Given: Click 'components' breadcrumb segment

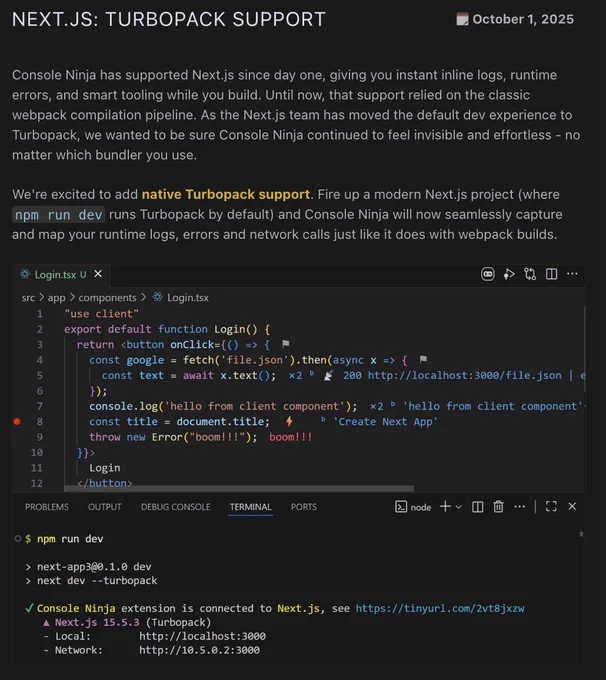Looking at the screenshot, I should point(107,298).
